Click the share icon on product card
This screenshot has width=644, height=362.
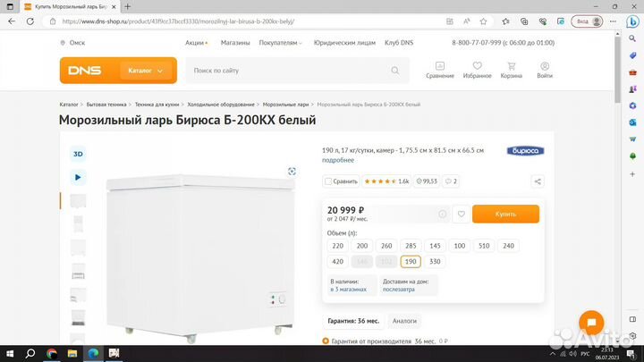coord(538,181)
